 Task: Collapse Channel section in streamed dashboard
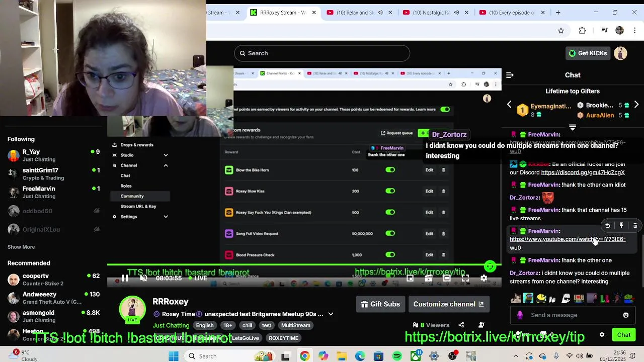[x=166, y=165]
